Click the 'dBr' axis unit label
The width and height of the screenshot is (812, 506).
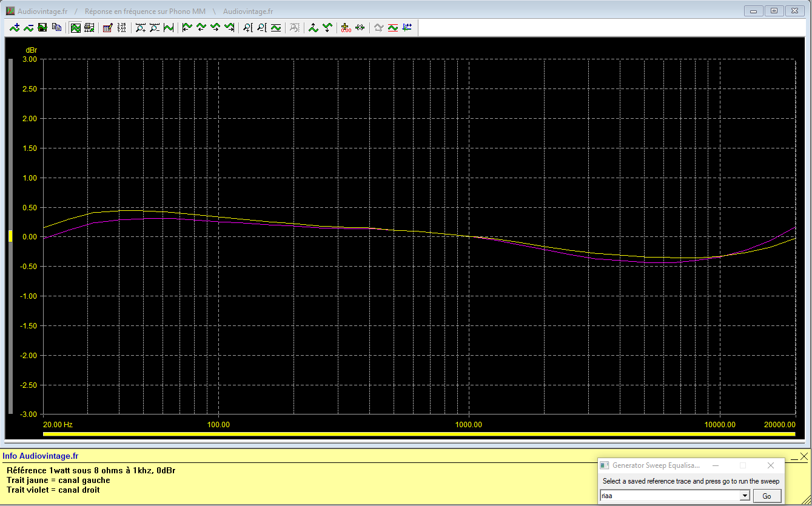coord(31,49)
